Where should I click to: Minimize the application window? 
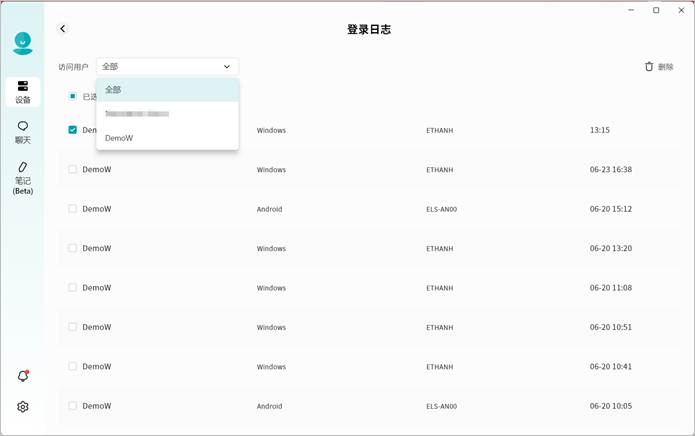click(x=632, y=10)
